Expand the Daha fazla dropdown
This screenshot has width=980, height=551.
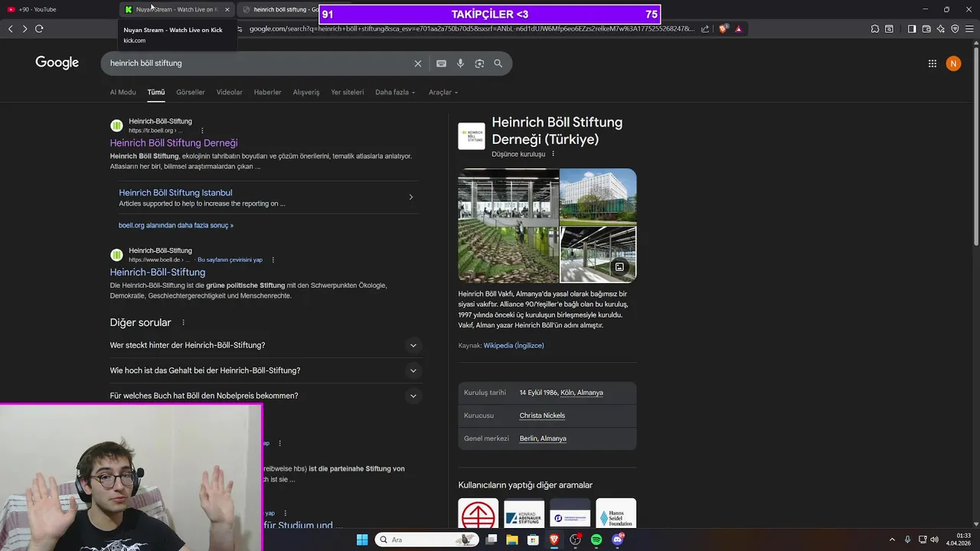[x=395, y=93]
